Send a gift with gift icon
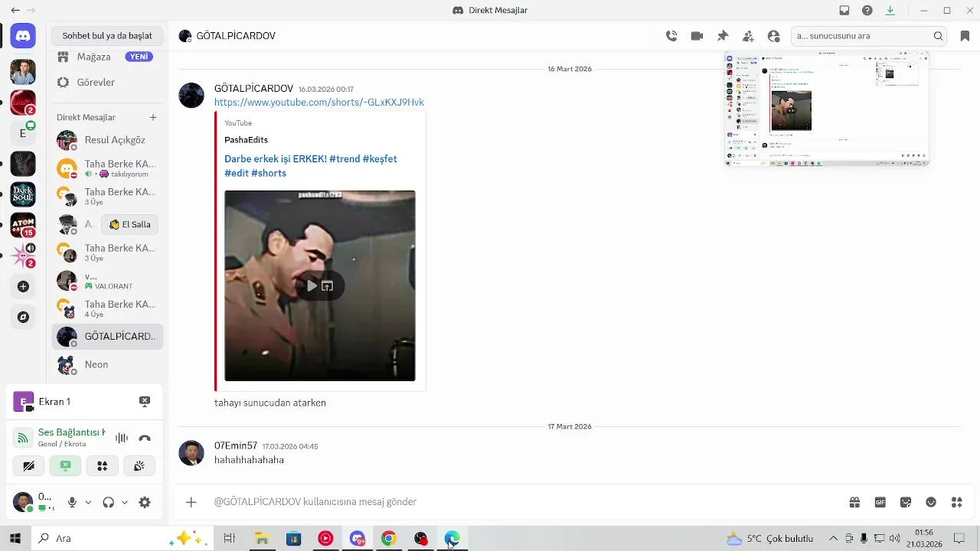Viewport: 980px width, 551px height. (854, 502)
